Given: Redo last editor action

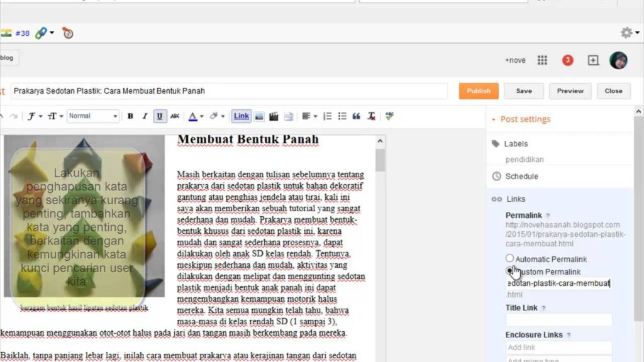Looking at the screenshot, I should point(14,116).
